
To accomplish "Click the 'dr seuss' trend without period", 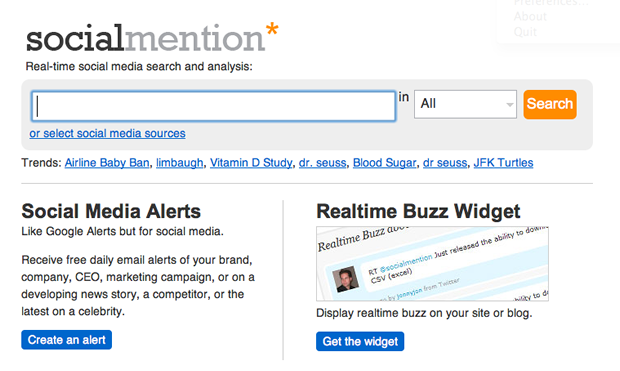I will tap(445, 163).
